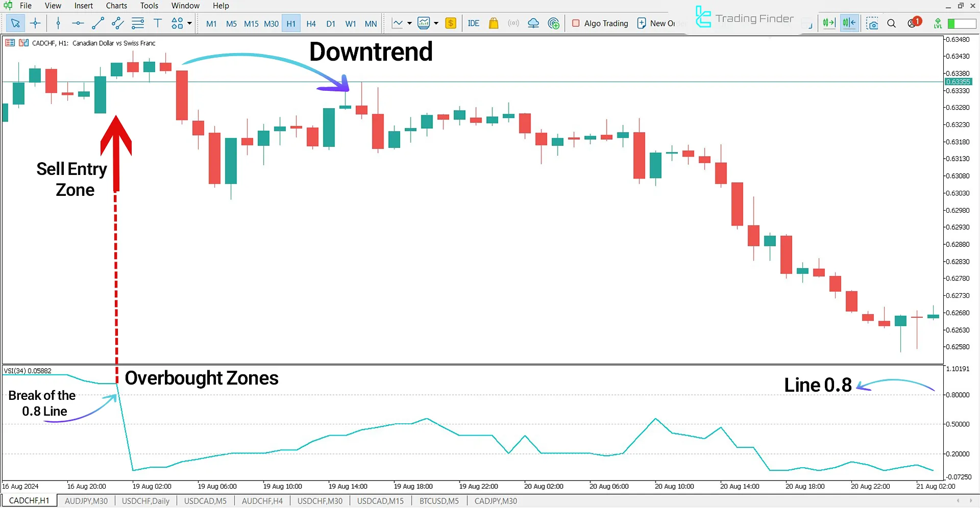Open the shapes dropdown arrow
The width and height of the screenshot is (980, 508).
[188, 23]
